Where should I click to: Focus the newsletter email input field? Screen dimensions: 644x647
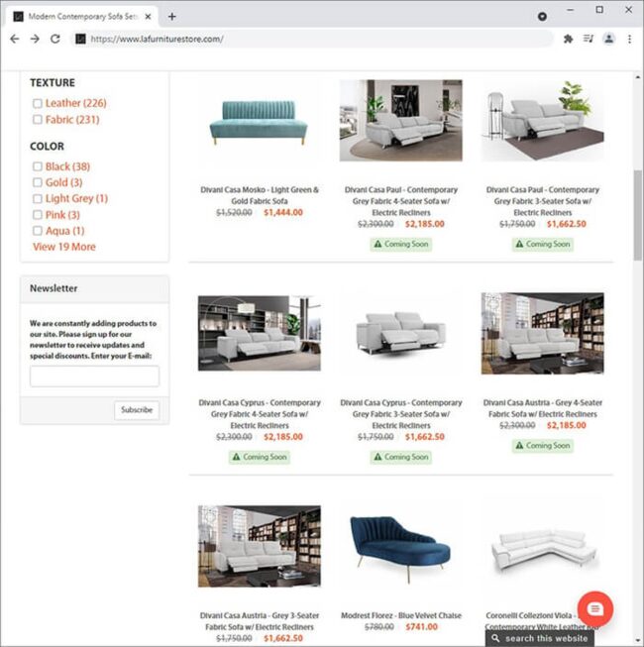pyautogui.click(x=94, y=377)
